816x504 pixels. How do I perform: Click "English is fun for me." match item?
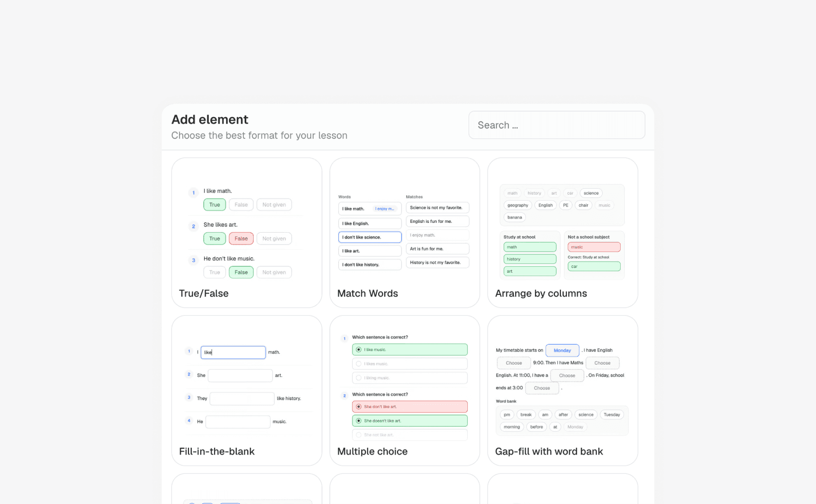pyautogui.click(x=437, y=221)
